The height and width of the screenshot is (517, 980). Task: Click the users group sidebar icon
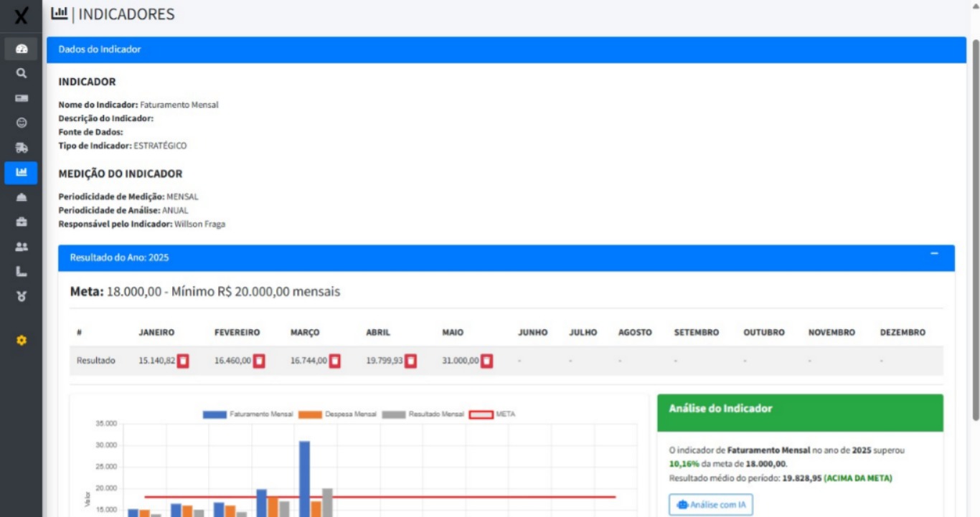[x=21, y=247]
